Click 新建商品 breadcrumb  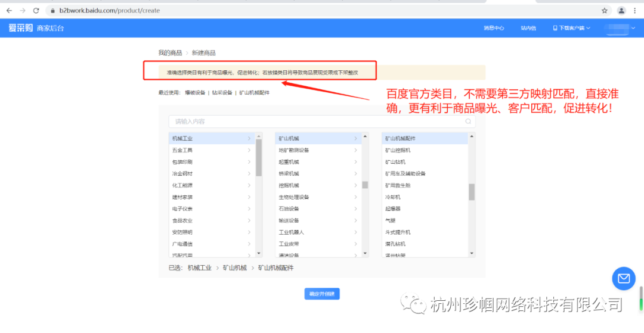pos(204,53)
